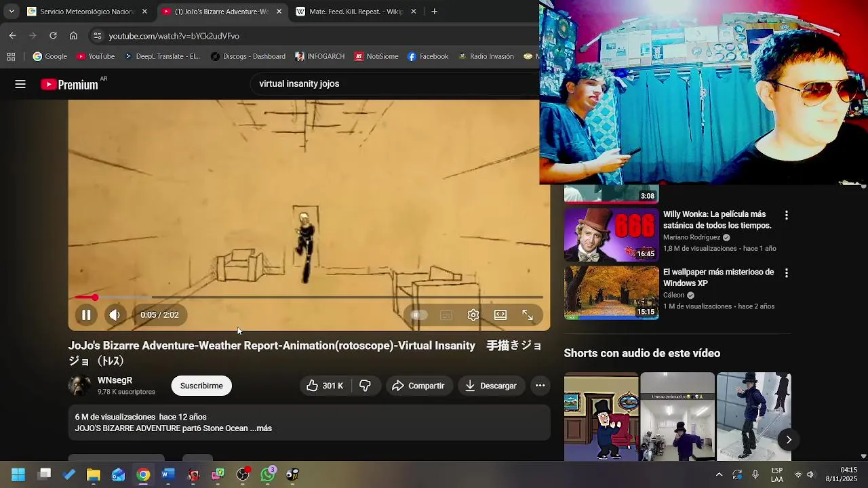The image size is (868, 488).
Task: Go to browser home page
Action: click(73, 35)
